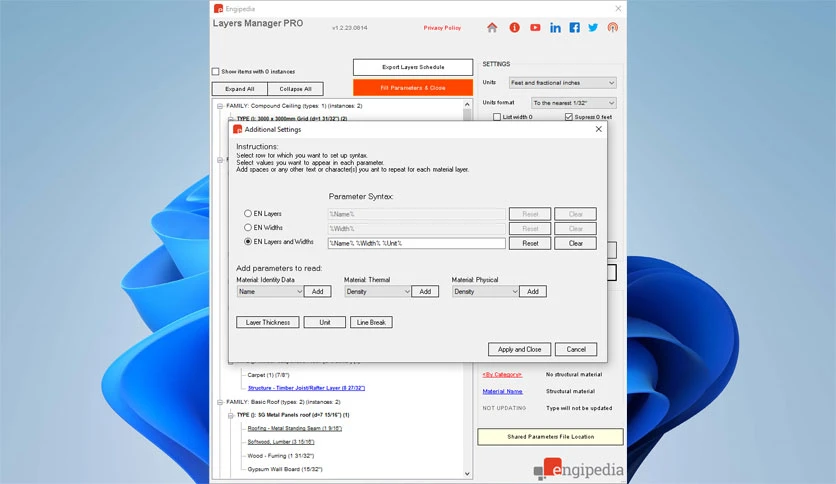
Task: Open the LinkedIn icon link
Action: [x=555, y=28]
